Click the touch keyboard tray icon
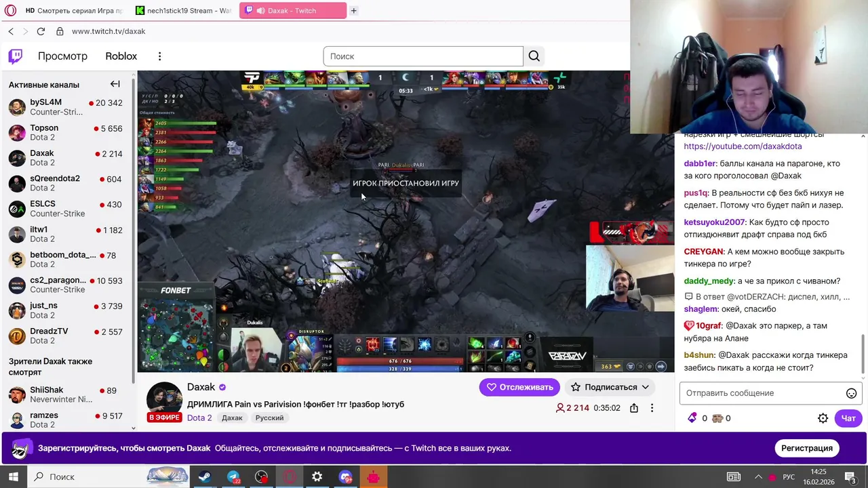 point(734,476)
